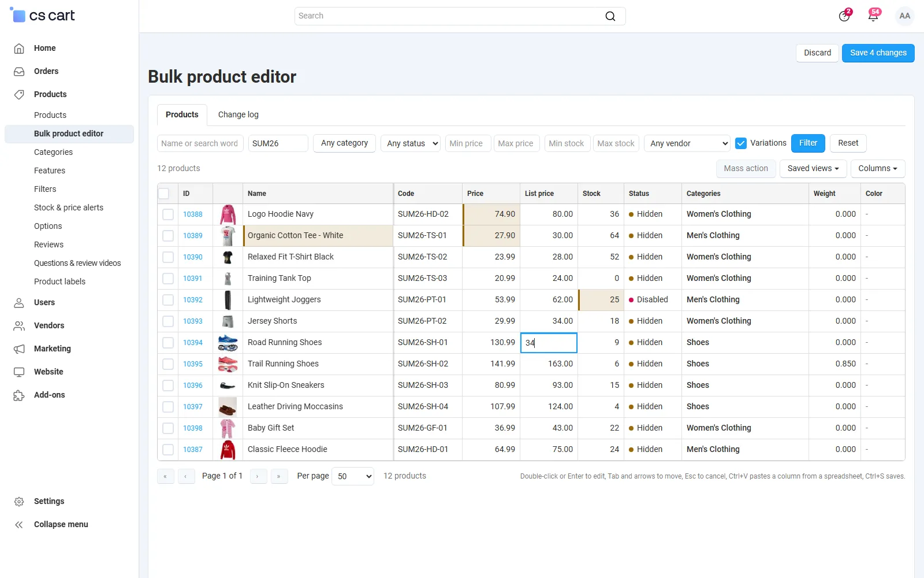
Task: Select the checkbox for Lightweight Joggers
Action: pos(168,300)
